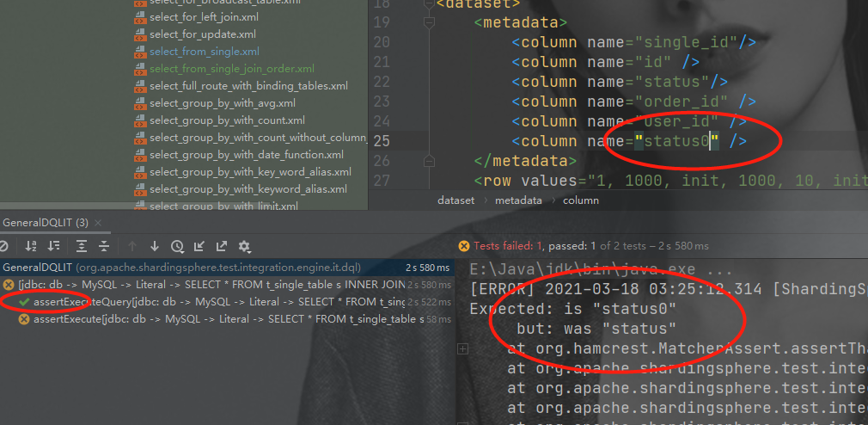This screenshot has width=868, height=425.
Task: Open test runner settings gear
Action: [244, 247]
